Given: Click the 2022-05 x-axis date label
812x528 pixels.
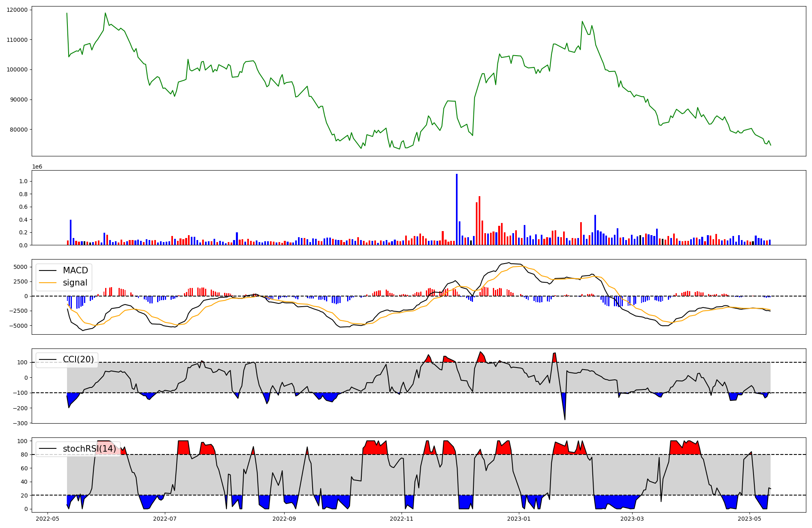Looking at the screenshot, I should (48, 519).
